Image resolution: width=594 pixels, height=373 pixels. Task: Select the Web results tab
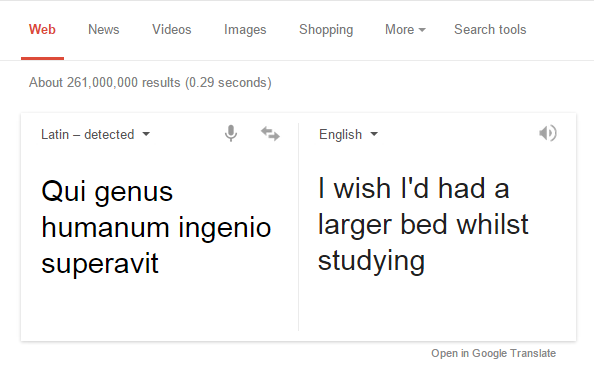(42, 30)
